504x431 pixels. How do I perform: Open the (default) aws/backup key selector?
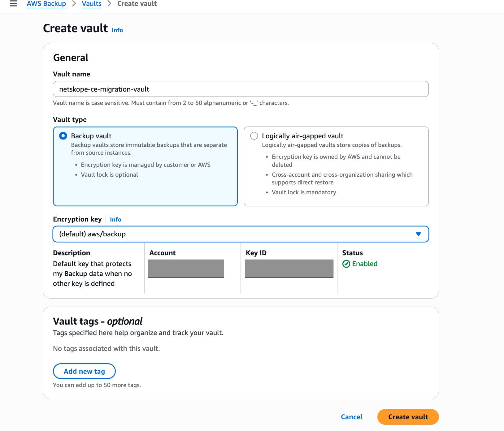click(241, 234)
